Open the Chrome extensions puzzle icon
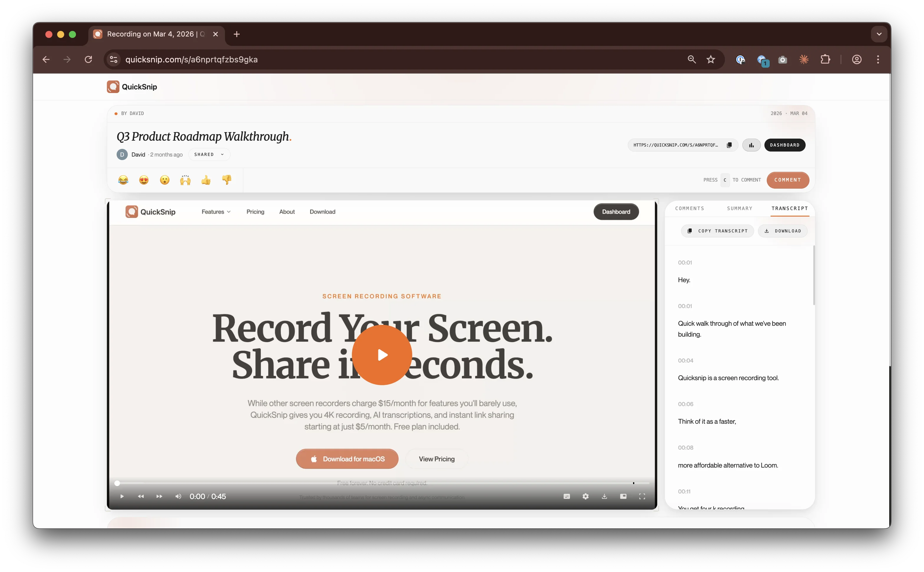This screenshot has height=572, width=924. click(825, 59)
